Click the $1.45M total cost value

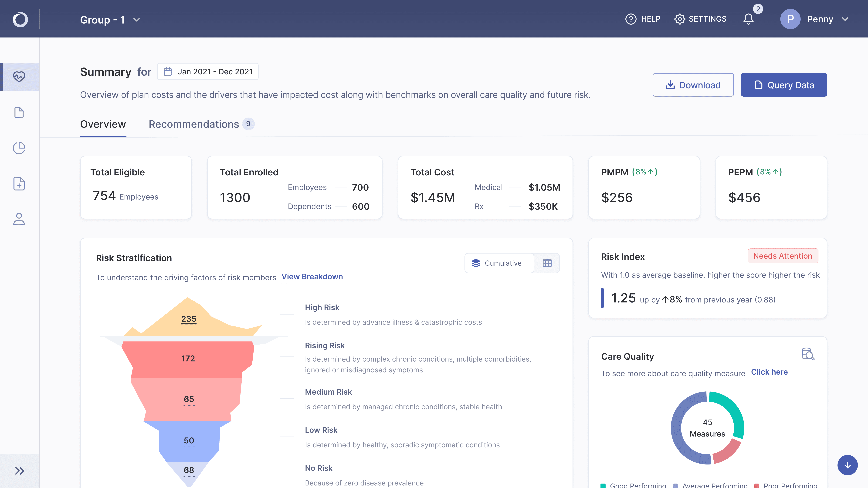433,197
